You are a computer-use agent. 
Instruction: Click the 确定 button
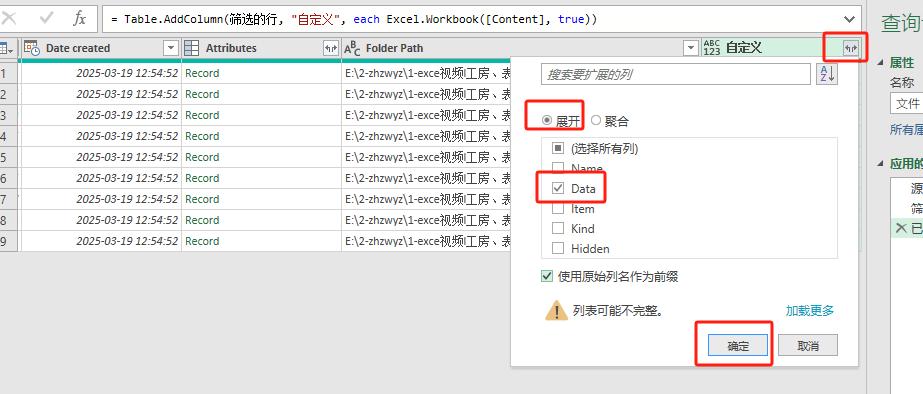[x=738, y=346]
